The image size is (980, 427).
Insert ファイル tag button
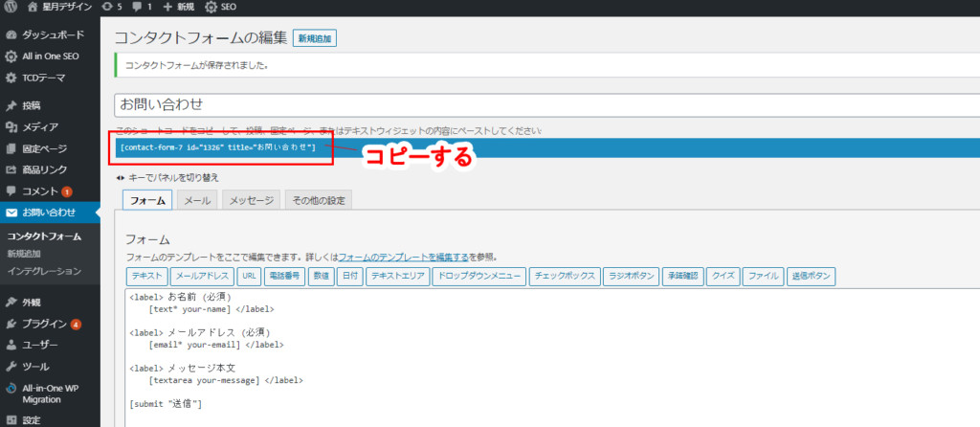[764, 276]
